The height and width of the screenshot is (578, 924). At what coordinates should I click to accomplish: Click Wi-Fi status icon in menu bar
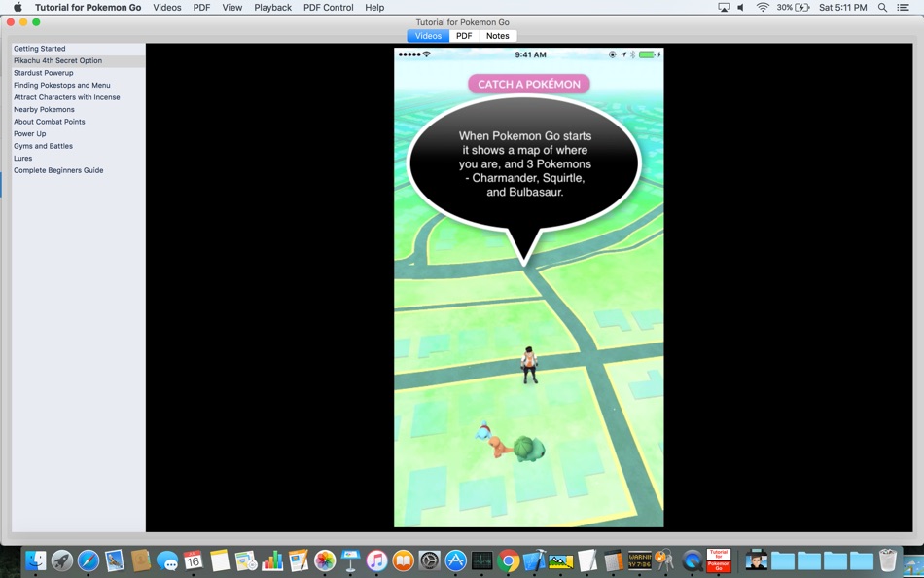click(x=763, y=7)
